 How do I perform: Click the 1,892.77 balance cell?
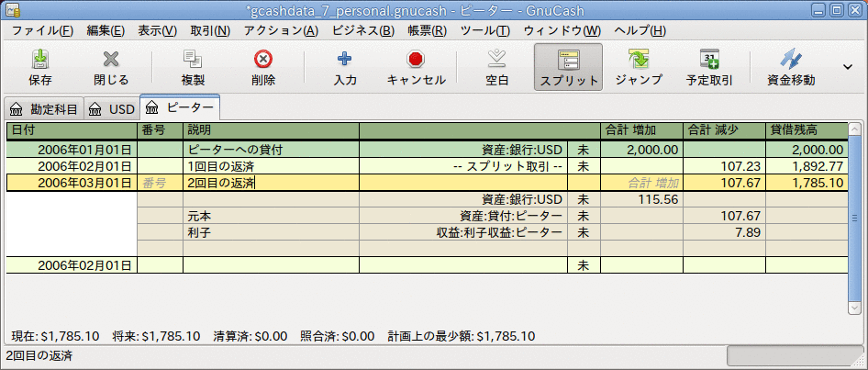point(807,166)
